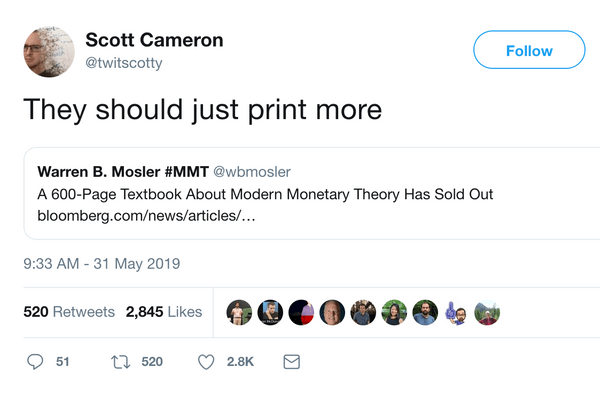Open the @twitscotty handle link

[124, 62]
